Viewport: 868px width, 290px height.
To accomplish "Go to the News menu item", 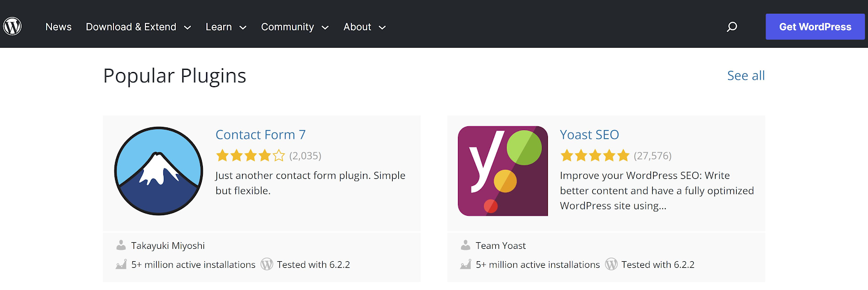I will click(x=59, y=27).
